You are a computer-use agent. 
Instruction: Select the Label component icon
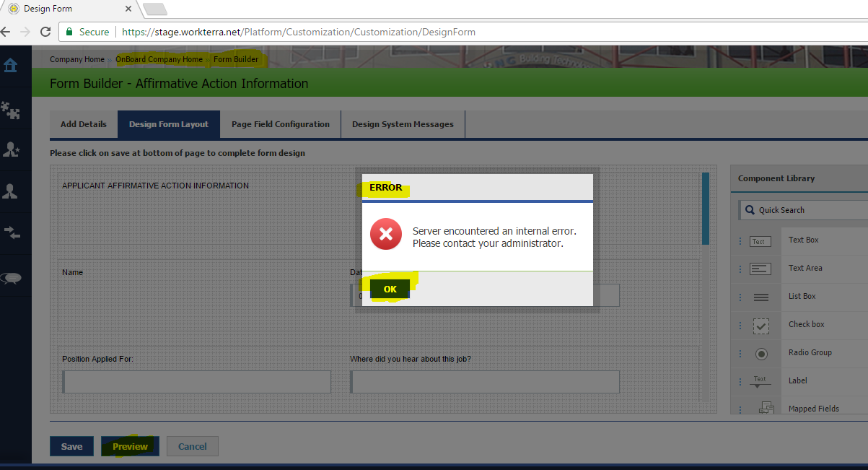(760, 381)
